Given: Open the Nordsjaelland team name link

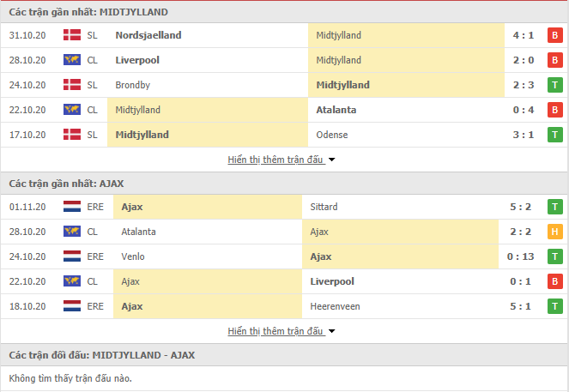Looking at the screenshot, I should pyautogui.click(x=148, y=35).
